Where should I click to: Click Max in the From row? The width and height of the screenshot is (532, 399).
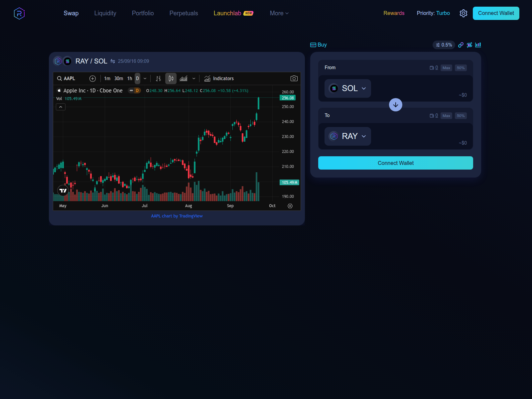[x=446, y=68]
